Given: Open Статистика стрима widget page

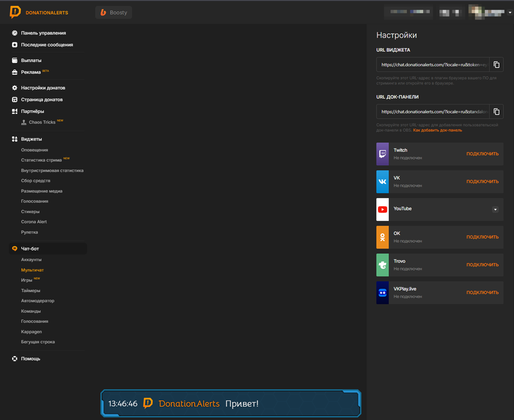Looking at the screenshot, I should [41, 160].
